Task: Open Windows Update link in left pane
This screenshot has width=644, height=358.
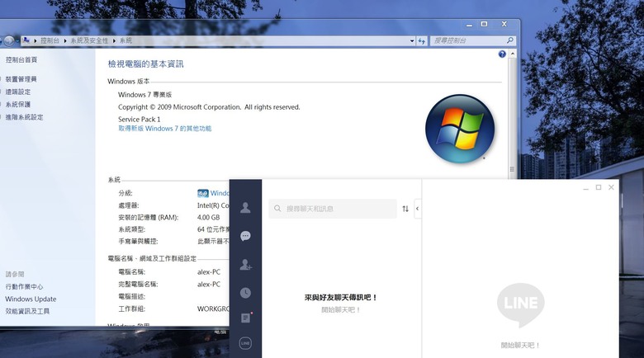Action: (31, 299)
